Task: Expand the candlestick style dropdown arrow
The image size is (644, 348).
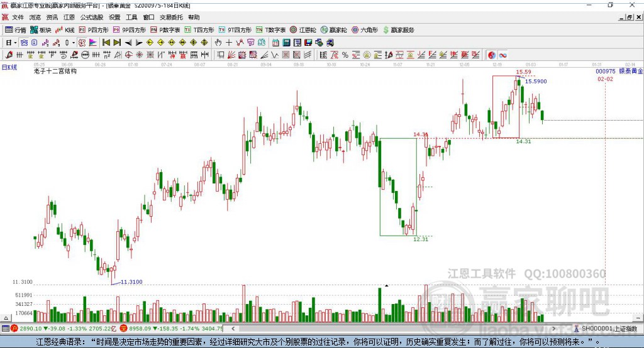Action: pos(74,43)
